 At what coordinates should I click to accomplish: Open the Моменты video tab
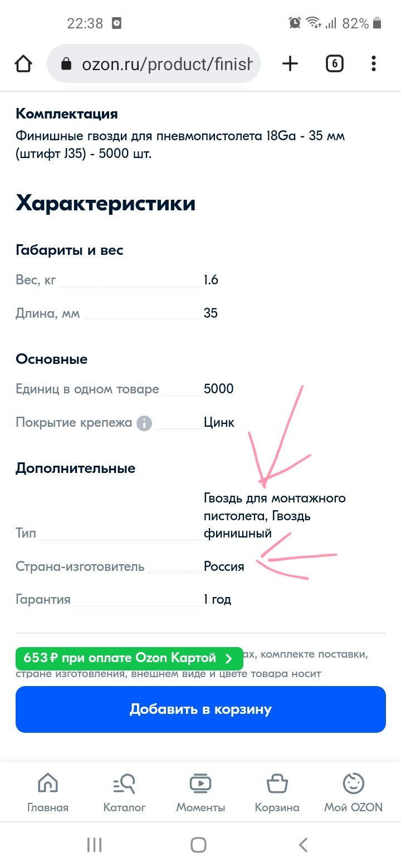(200, 791)
